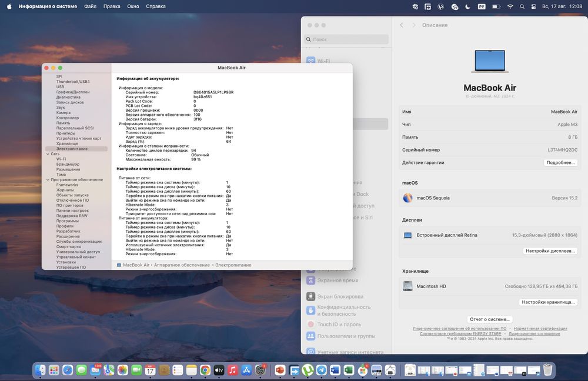
Task: Open Нормативная сертификация link
Action: pyautogui.click(x=540, y=329)
